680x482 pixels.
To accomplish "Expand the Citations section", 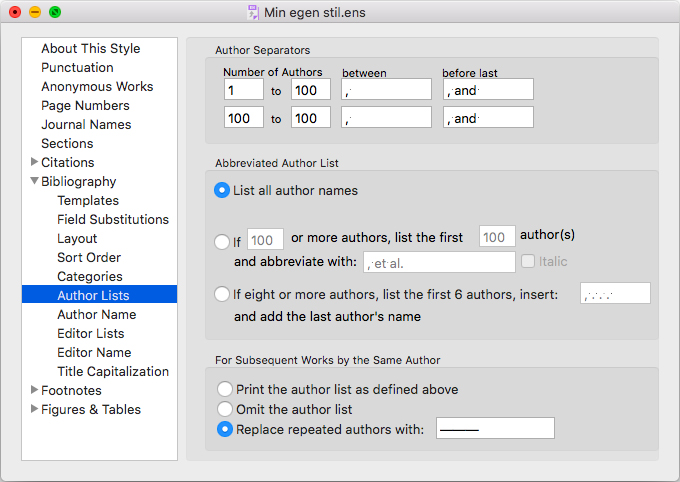I will pyautogui.click(x=34, y=162).
